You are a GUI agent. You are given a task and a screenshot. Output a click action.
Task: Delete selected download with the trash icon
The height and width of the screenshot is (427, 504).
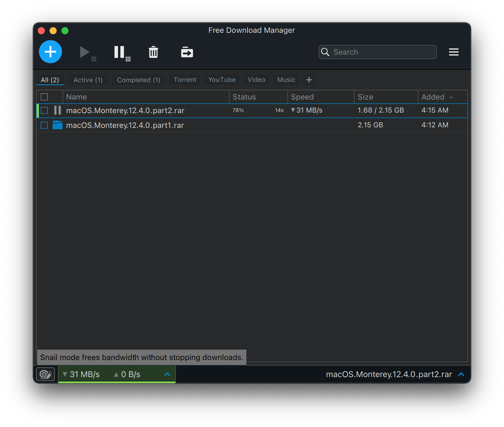tap(153, 52)
